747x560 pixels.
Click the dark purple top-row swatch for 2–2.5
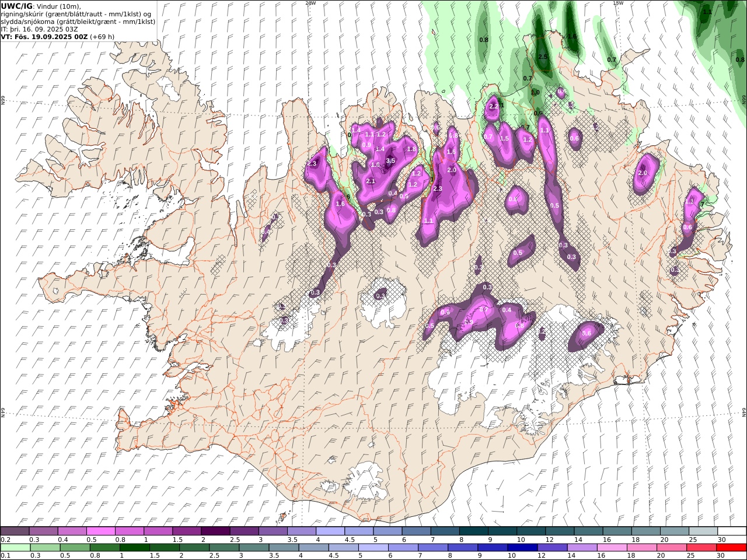click(215, 531)
